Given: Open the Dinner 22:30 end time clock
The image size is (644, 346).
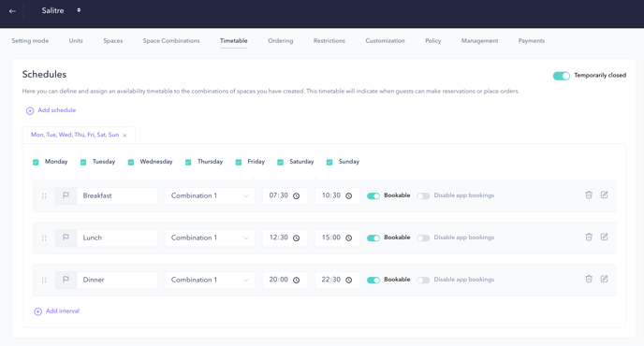Looking at the screenshot, I should 349,281.
